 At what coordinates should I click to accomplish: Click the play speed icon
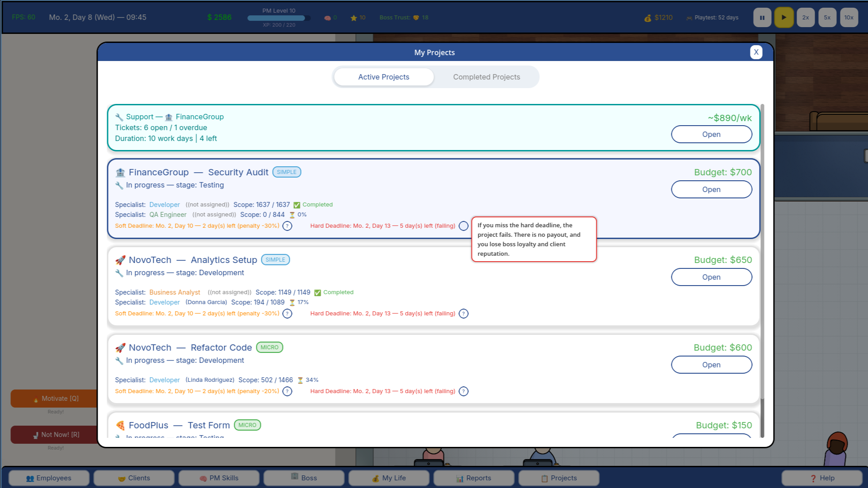pos(784,18)
